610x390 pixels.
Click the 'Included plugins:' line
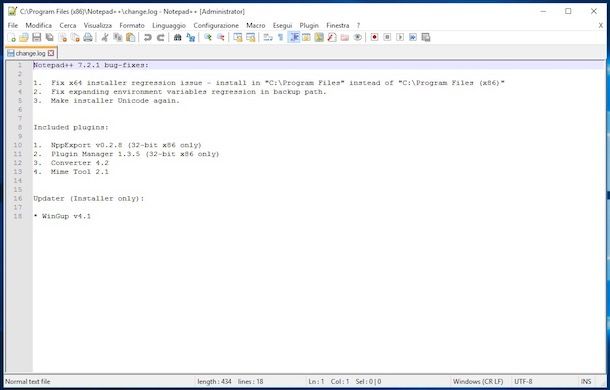tap(71, 127)
